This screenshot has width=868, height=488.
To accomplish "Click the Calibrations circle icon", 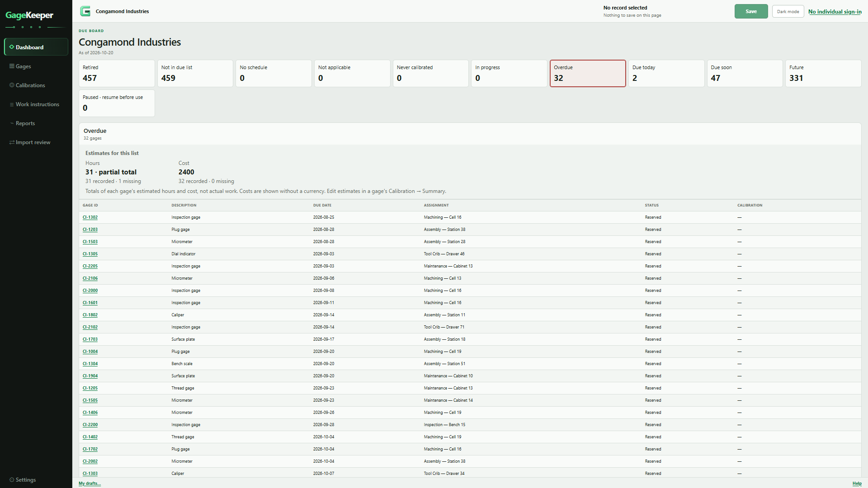I will point(12,85).
